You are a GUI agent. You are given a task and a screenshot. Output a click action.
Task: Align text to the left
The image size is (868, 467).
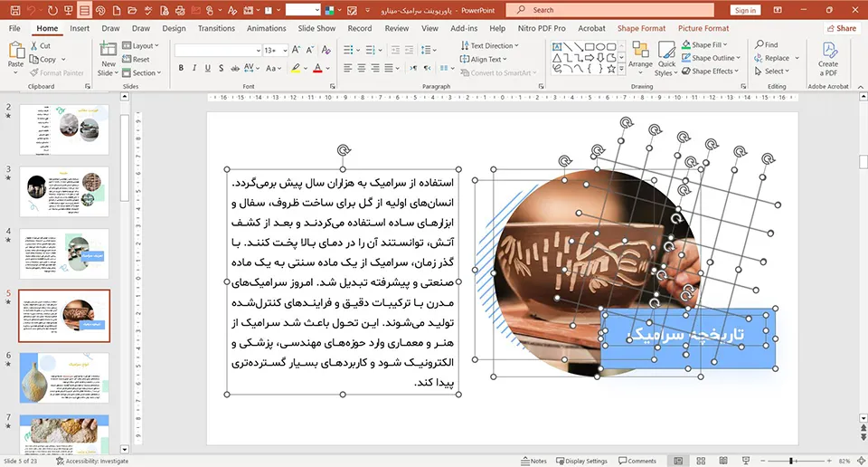347,68
